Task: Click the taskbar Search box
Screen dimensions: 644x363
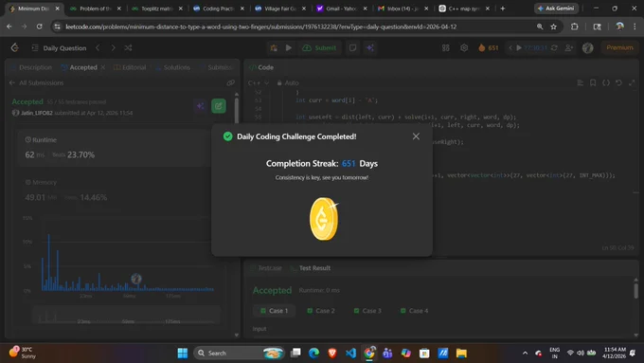Action: (x=240, y=353)
